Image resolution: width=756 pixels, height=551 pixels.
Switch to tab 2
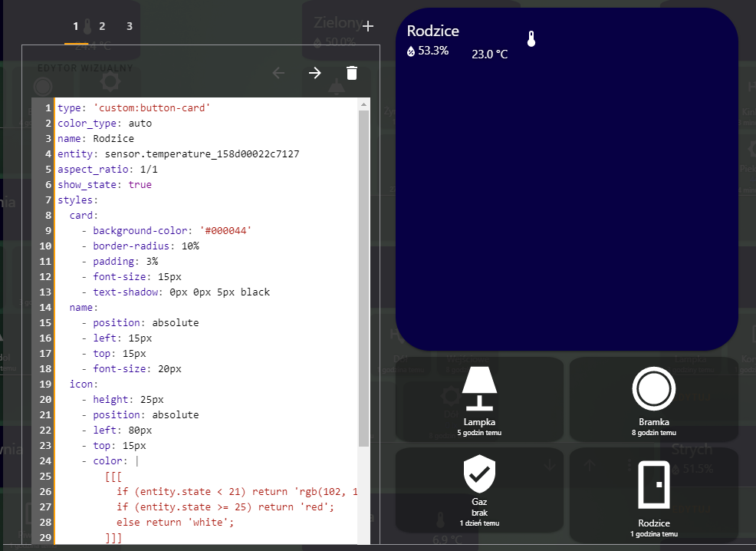(101, 25)
